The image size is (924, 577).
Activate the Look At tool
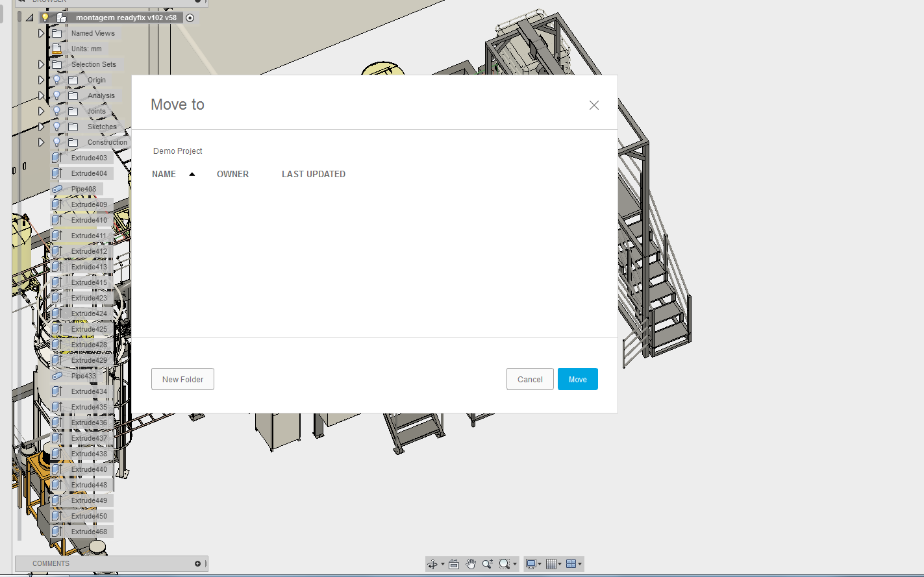point(454,564)
